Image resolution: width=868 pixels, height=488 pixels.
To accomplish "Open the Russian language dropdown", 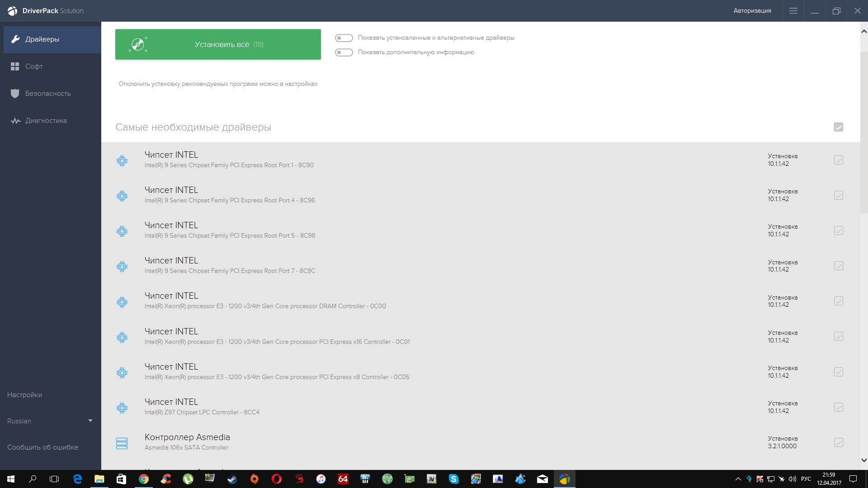I will click(x=50, y=421).
